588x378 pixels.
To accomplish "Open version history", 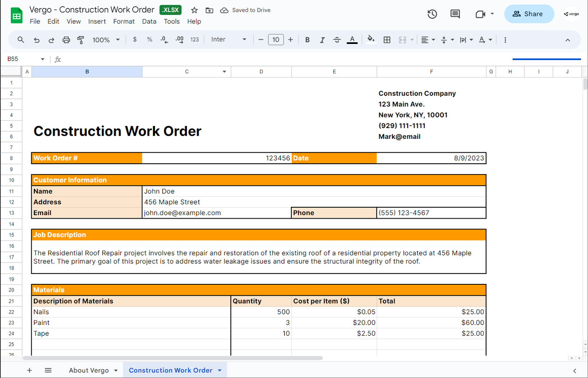I will pos(432,14).
